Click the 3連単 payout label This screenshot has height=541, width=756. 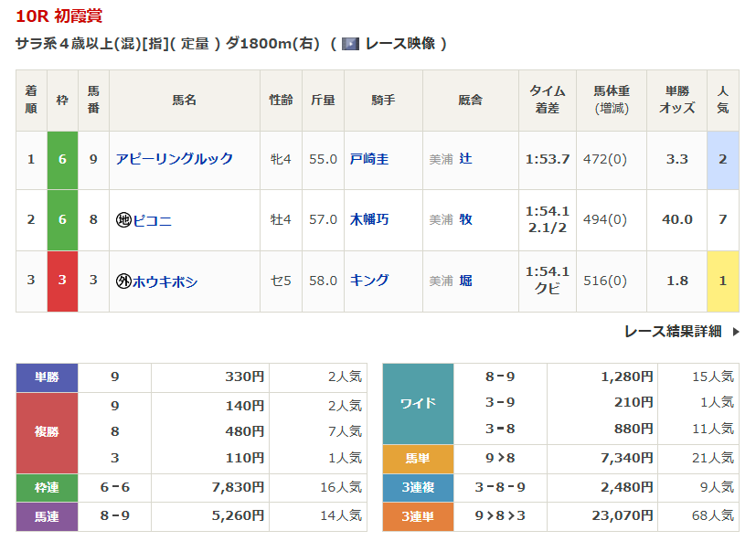(x=418, y=516)
